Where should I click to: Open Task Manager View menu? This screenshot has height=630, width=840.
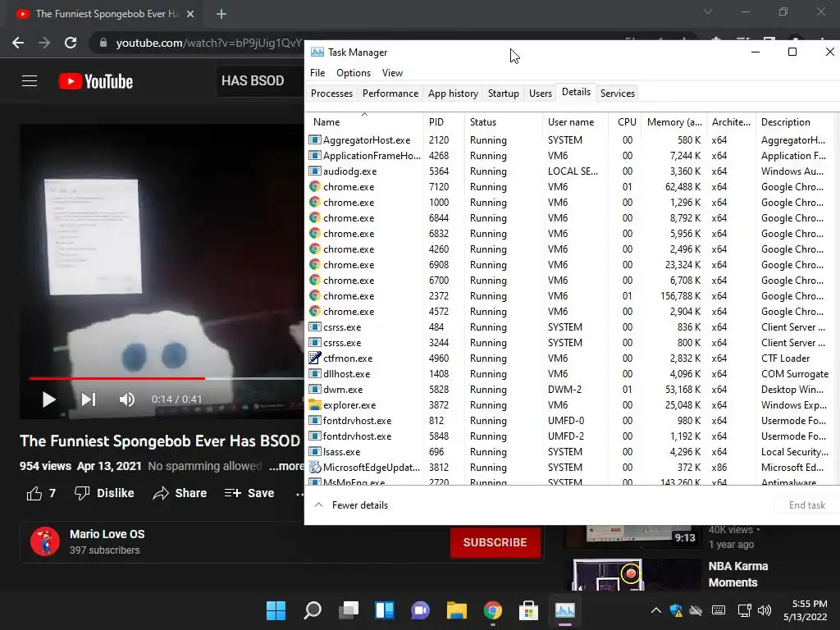click(392, 73)
